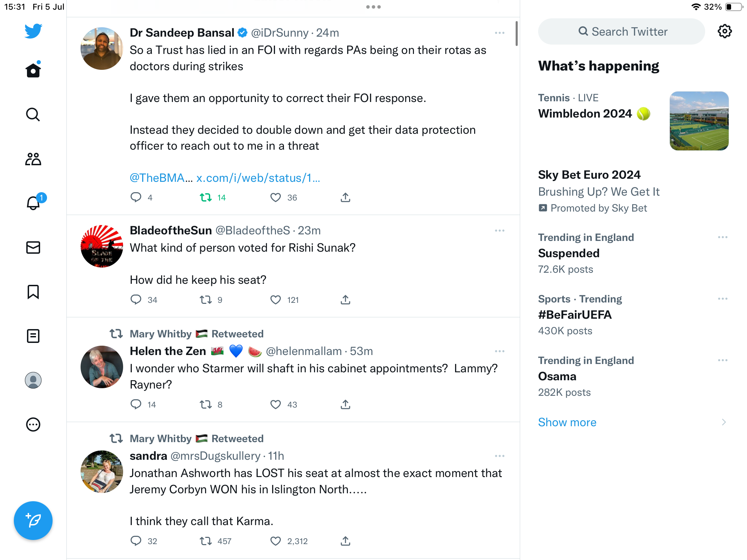This screenshot has width=747, height=560.
Task: Open more options for #BeFairUEFA trend
Action: click(x=722, y=299)
